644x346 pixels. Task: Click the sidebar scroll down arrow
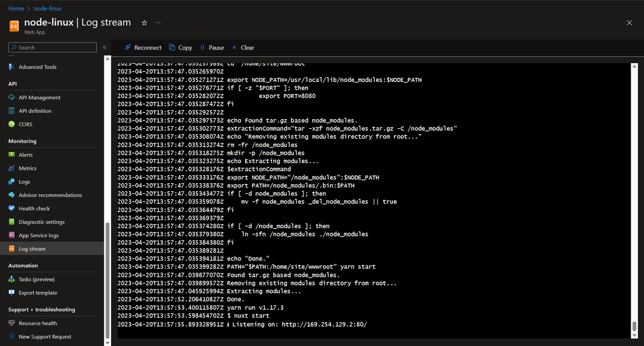coord(108,343)
